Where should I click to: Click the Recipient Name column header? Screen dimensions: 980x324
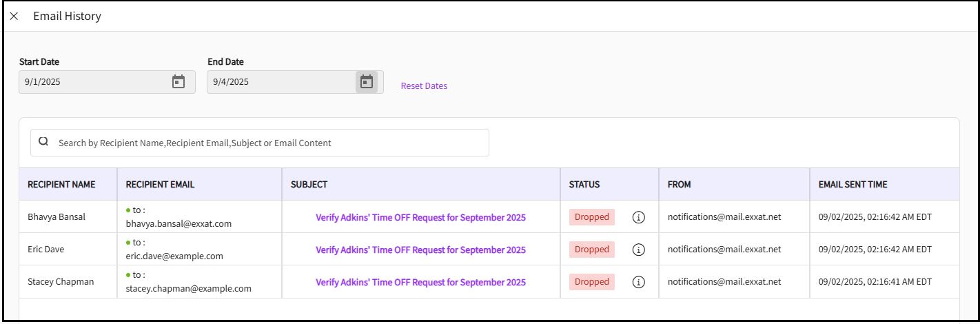tap(61, 185)
